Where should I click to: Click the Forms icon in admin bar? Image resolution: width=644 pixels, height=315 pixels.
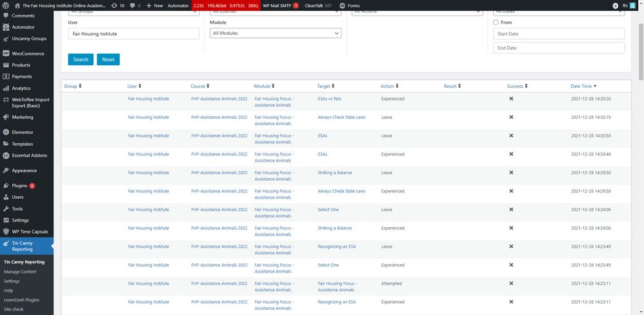point(342,5)
